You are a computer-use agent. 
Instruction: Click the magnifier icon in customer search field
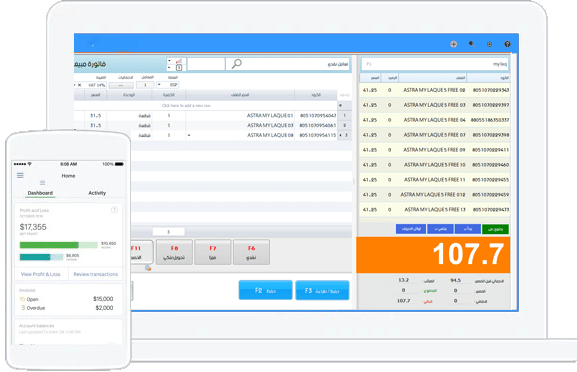click(237, 64)
